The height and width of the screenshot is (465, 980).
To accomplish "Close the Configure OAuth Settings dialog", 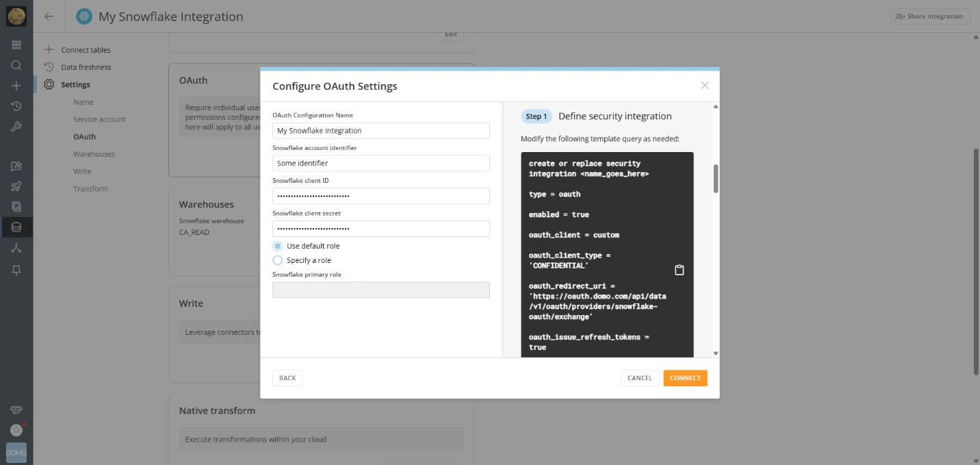I will pos(704,86).
